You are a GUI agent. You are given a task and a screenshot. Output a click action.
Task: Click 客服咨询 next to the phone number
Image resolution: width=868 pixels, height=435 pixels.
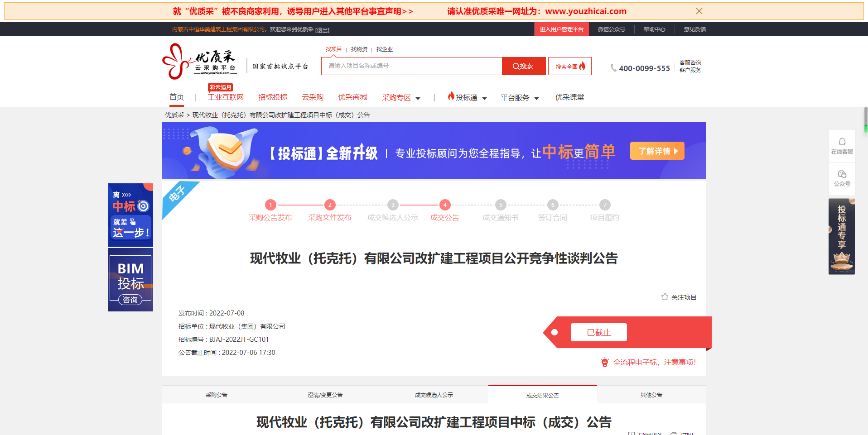(690, 63)
